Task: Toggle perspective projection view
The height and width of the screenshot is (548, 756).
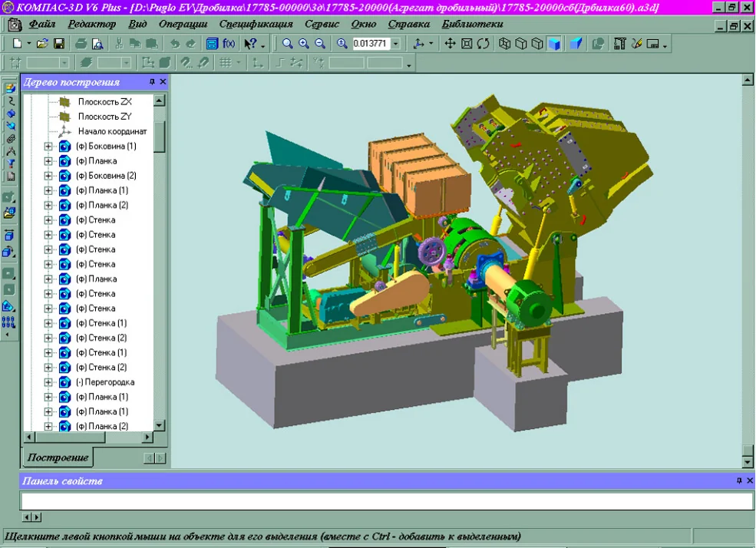Action: coord(576,44)
